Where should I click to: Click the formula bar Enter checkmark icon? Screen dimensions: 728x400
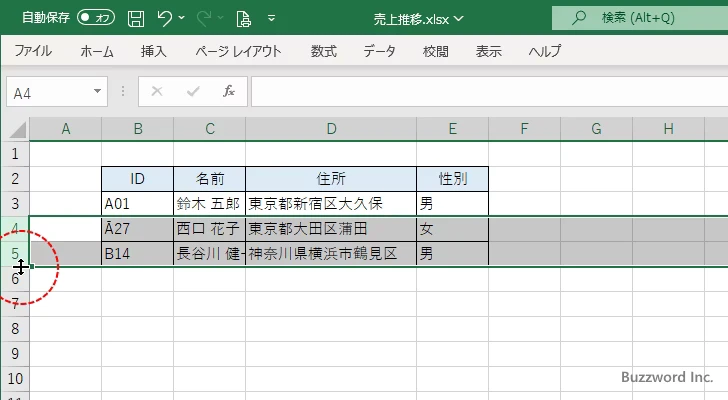(193, 91)
